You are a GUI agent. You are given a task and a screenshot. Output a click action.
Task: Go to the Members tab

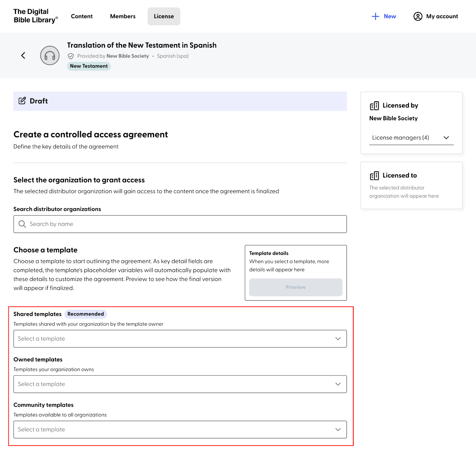123,16
